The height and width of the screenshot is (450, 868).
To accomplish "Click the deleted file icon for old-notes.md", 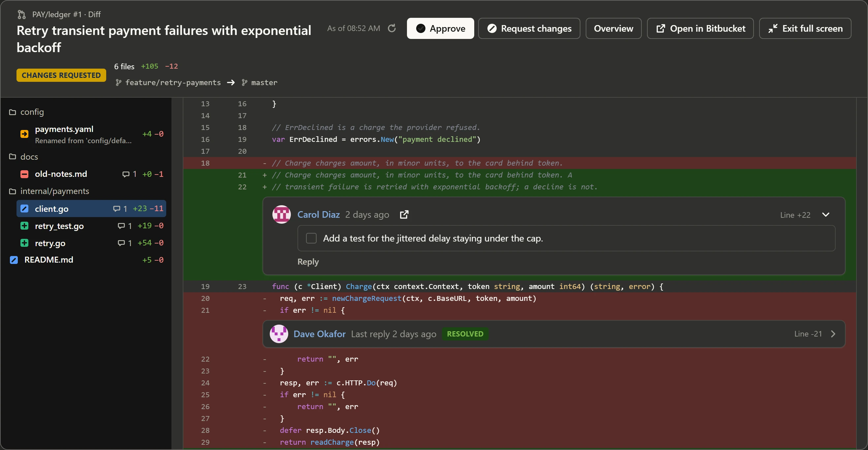I will (x=24, y=174).
